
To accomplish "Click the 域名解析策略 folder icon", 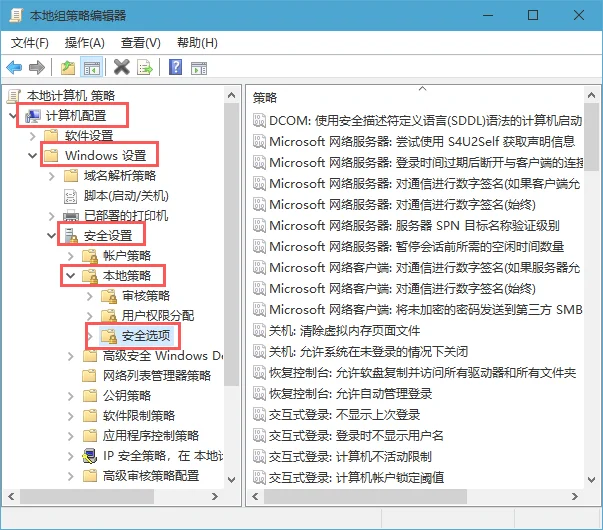I will point(71,176).
